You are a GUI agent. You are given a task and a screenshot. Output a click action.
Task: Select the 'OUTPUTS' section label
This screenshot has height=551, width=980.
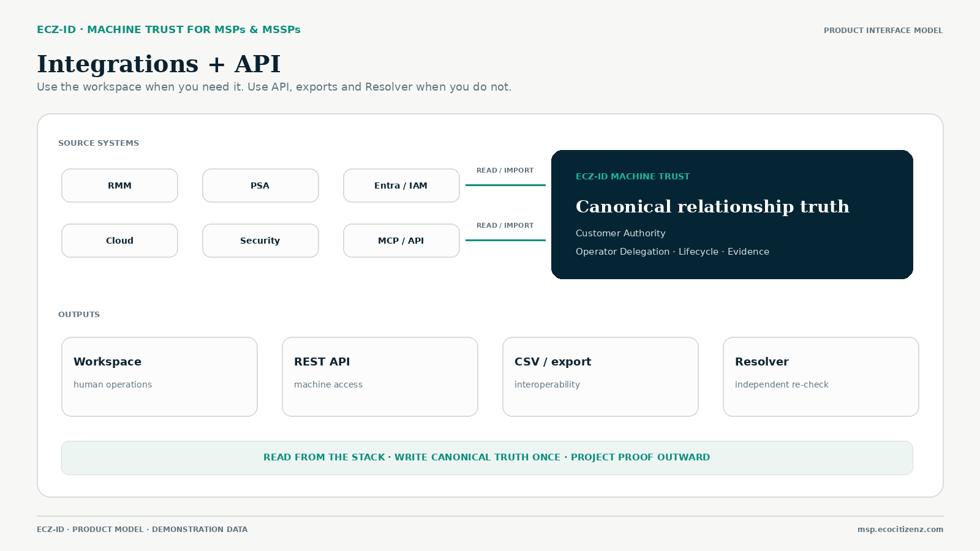[79, 315]
